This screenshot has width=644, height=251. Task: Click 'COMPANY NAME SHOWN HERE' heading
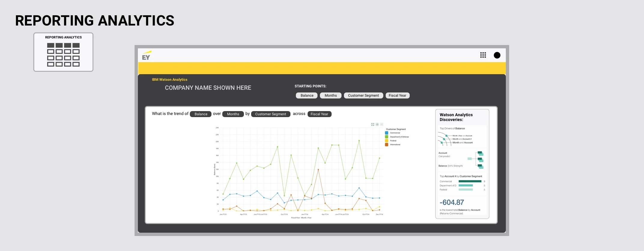click(208, 88)
